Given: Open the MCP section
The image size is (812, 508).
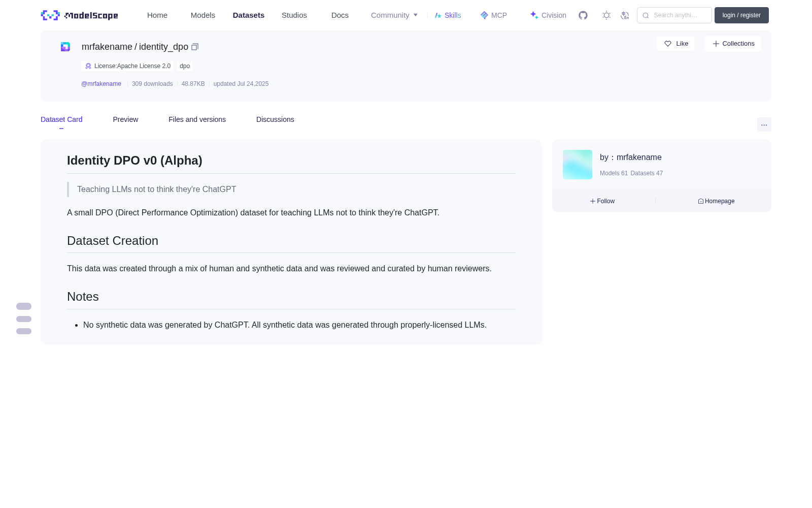Looking at the screenshot, I should tap(493, 15).
